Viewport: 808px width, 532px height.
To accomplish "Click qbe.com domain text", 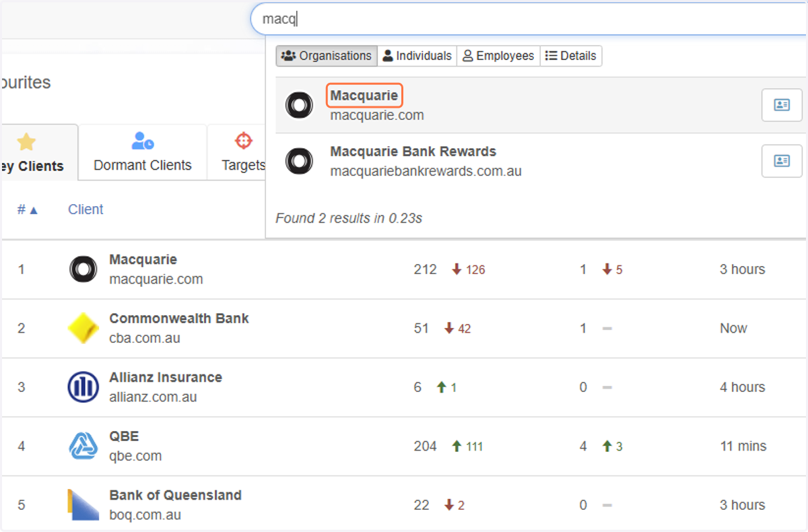I will (x=135, y=456).
